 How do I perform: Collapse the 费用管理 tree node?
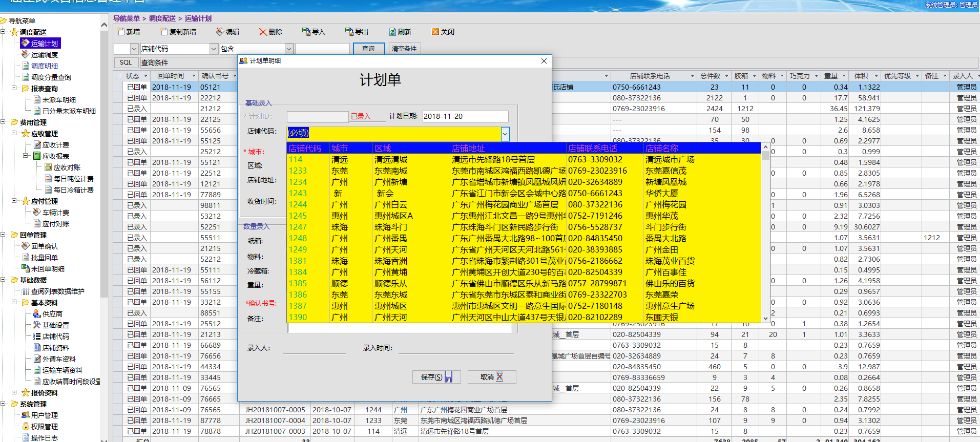tap(3, 122)
